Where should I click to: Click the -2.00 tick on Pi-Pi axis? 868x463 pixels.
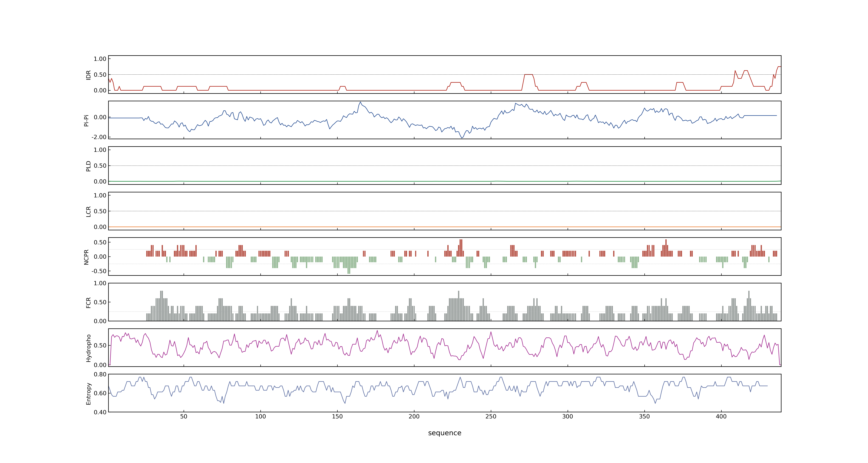[x=99, y=137]
